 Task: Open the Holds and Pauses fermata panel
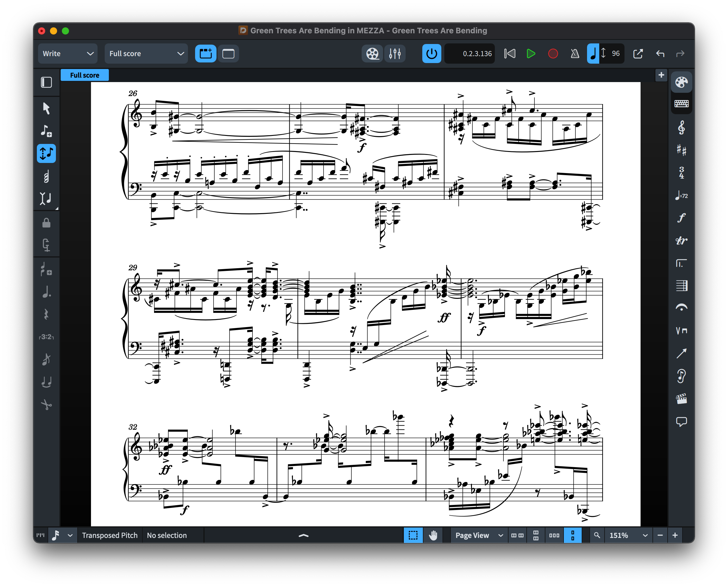(681, 308)
